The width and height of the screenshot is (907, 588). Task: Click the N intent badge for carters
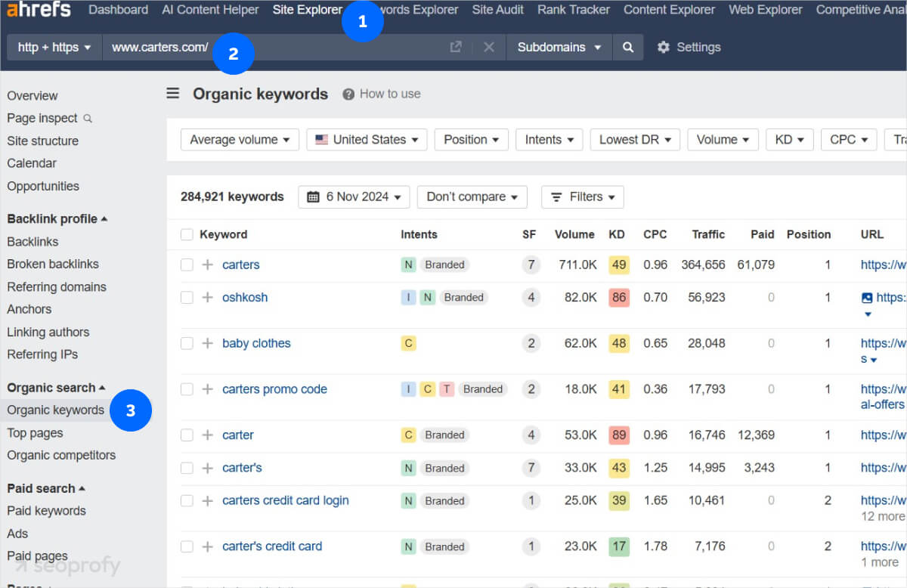click(408, 265)
